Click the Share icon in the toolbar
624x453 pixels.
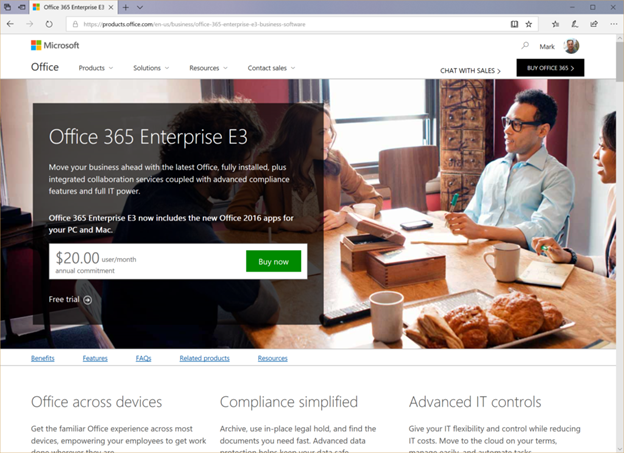[594, 24]
